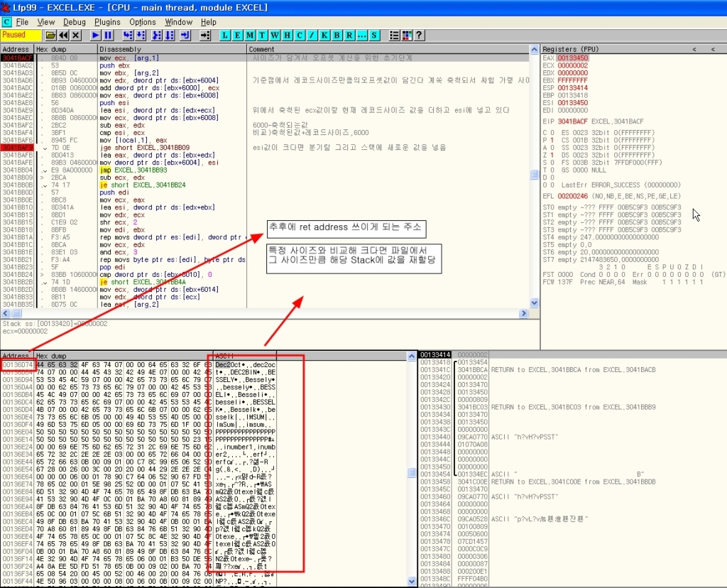This screenshot has height=588, width=727.
Task: Open the File menu
Action: [x=22, y=22]
